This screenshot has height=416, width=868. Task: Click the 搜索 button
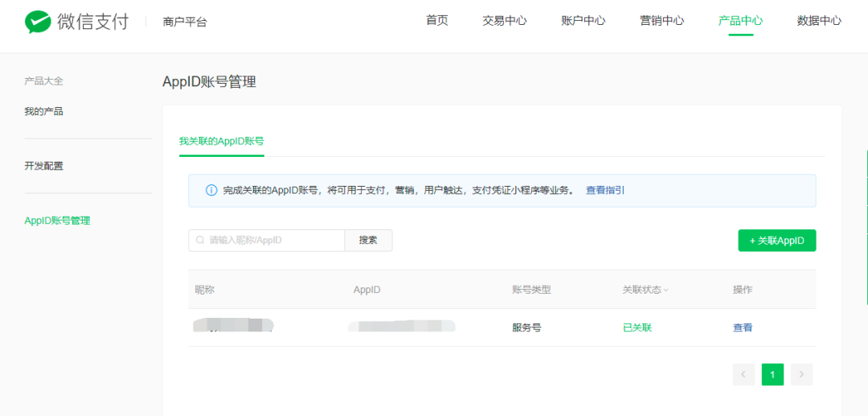coord(368,241)
